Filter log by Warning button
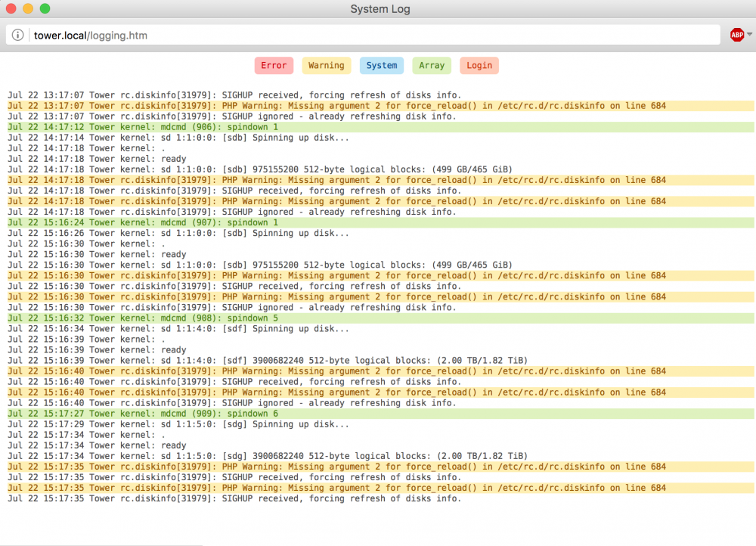The image size is (756, 546). point(327,66)
